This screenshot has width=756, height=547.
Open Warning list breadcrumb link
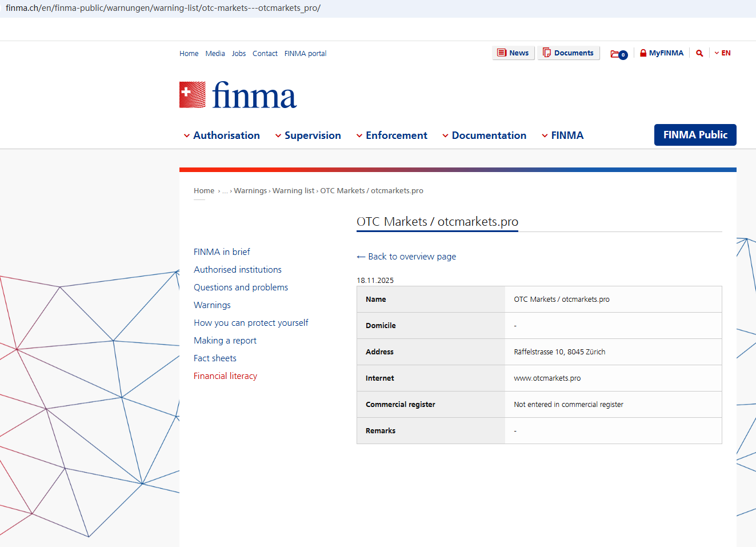(x=293, y=191)
